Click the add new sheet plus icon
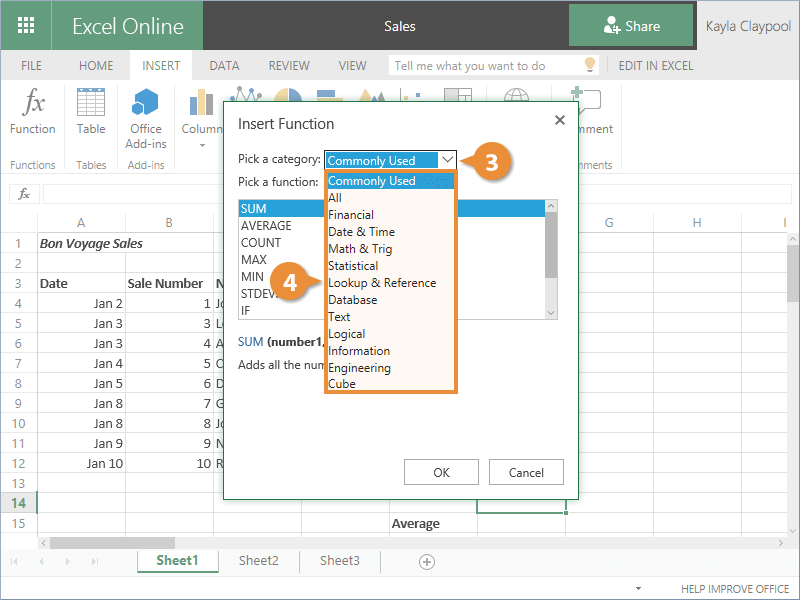 click(427, 562)
